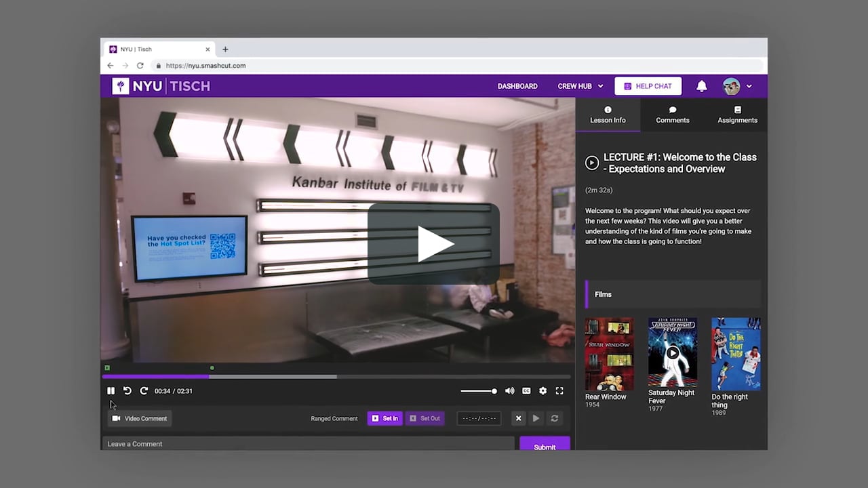Viewport: 868px width, 488px height.
Task: Click Set Out for ranged comment
Action: coord(425,418)
